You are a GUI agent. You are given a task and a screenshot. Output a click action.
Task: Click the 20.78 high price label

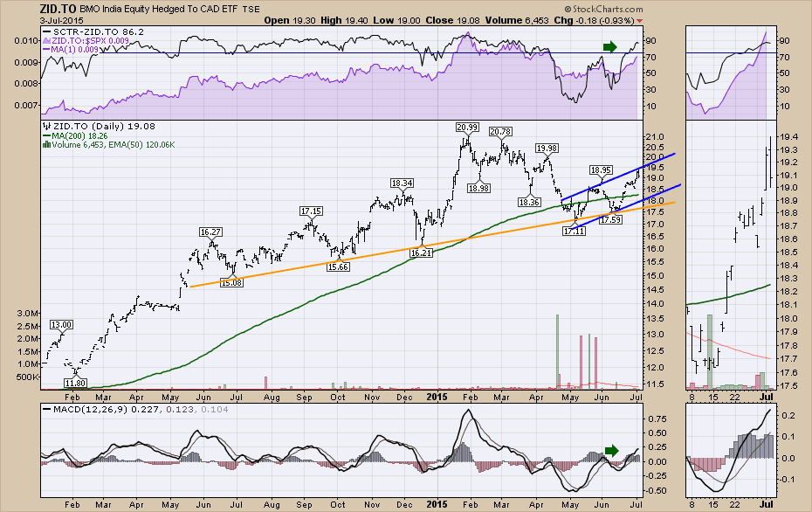[500, 132]
